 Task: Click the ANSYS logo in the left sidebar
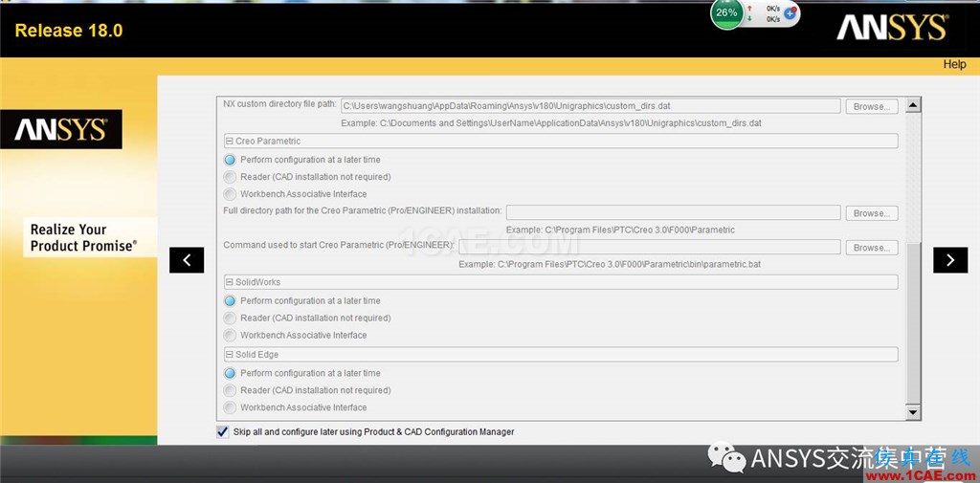60,129
